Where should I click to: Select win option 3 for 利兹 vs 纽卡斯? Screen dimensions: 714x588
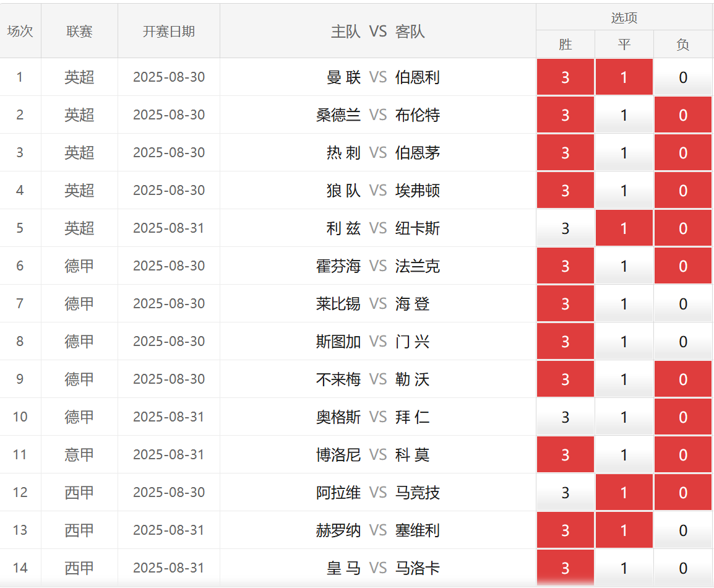point(565,228)
